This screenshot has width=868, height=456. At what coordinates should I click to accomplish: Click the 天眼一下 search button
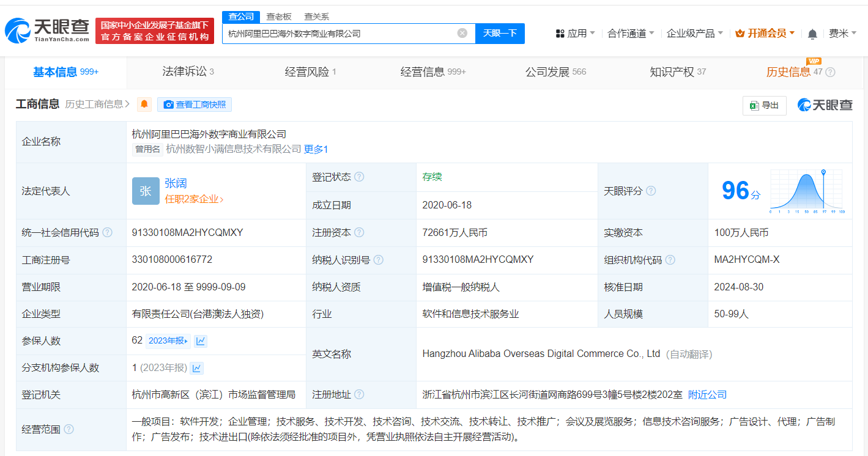coord(500,34)
